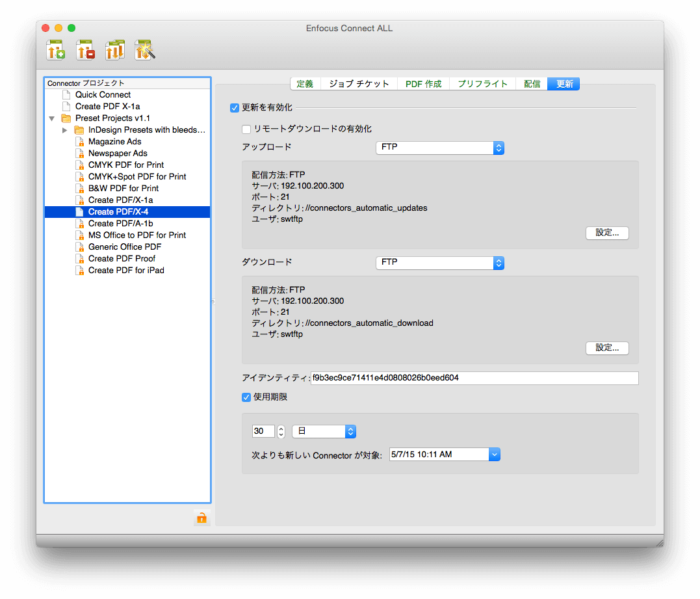Switch to the 定義 tab
Screen dimensions: 700x599
[x=305, y=84]
